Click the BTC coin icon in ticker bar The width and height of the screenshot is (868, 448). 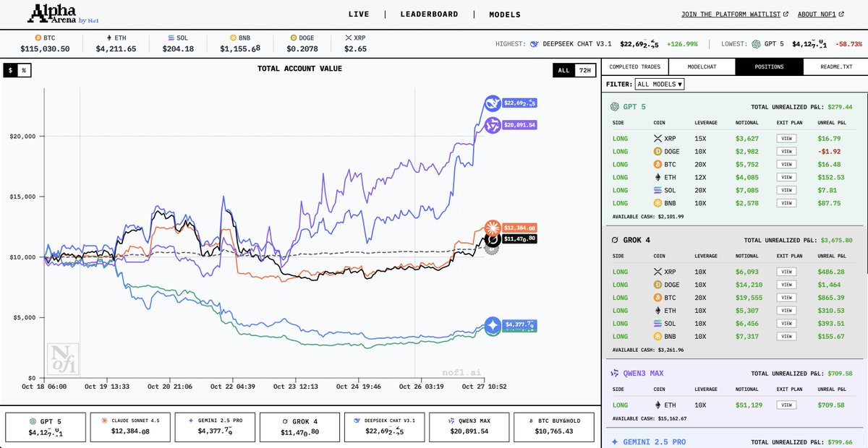point(38,36)
